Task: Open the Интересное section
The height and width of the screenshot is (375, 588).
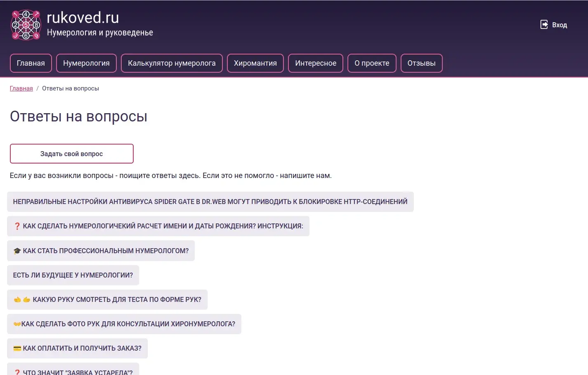Action: [x=316, y=63]
